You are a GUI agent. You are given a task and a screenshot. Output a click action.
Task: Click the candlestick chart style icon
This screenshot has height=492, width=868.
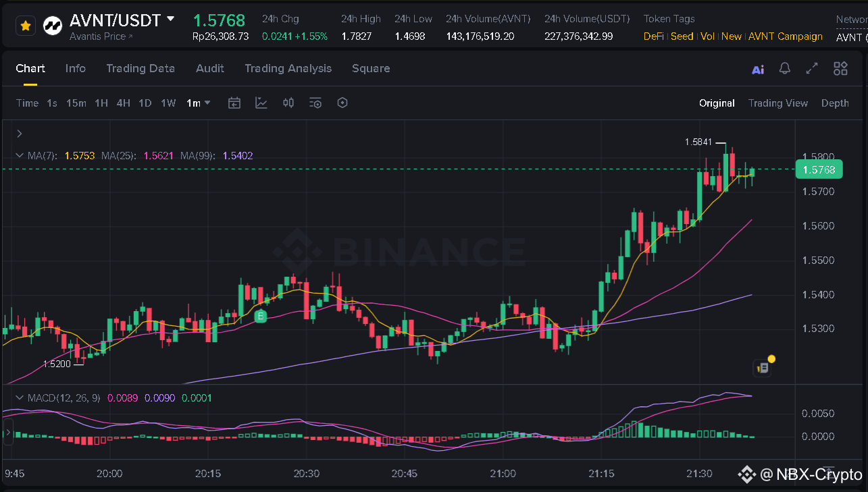coord(288,103)
